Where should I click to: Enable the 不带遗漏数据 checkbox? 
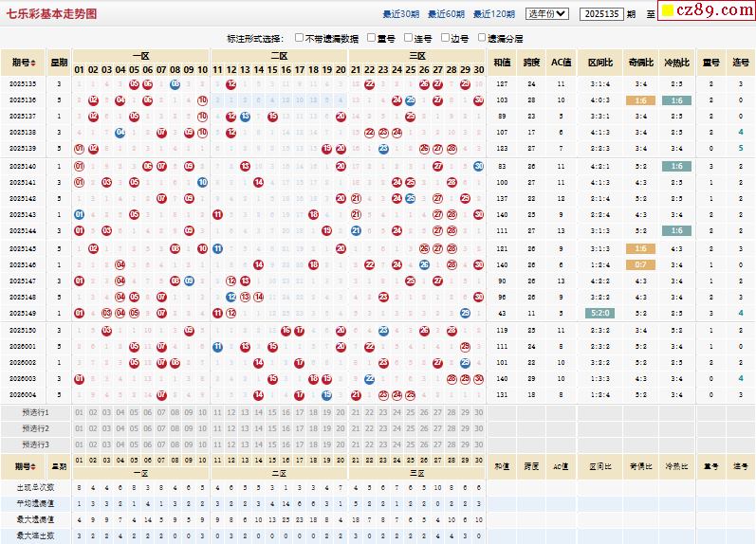click(x=299, y=38)
